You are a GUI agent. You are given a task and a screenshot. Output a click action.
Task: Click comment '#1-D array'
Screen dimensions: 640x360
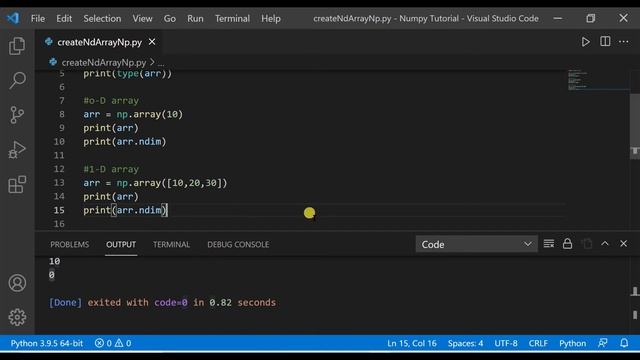click(x=111, y=169)
